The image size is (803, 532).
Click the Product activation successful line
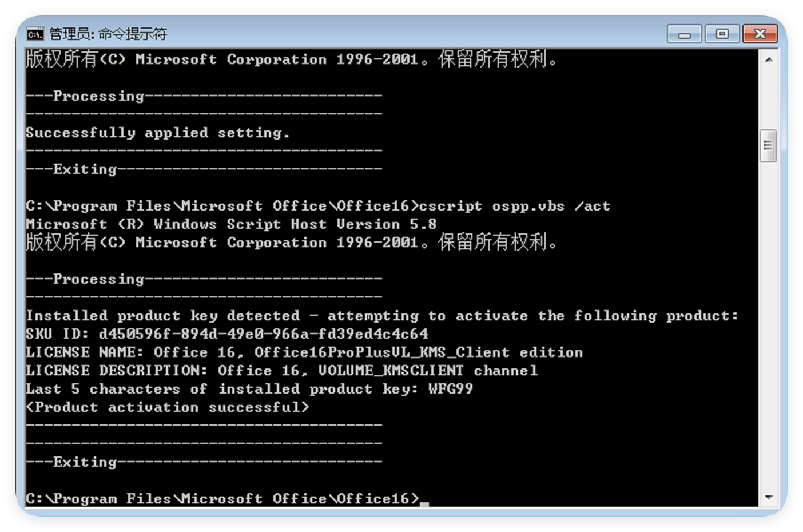(168, 407)
